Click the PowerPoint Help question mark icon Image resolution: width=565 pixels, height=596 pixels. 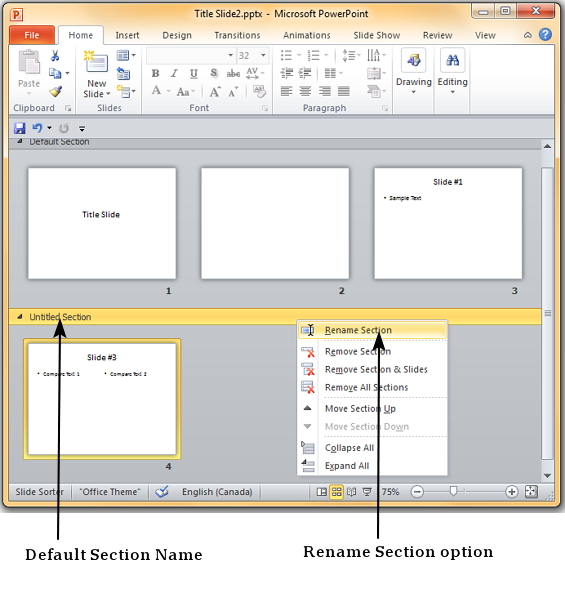pos(545,35)
